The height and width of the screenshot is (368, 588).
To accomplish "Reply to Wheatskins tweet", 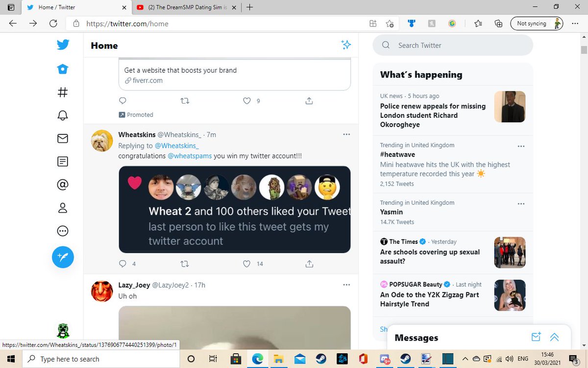I will click(x=123, y=263).
